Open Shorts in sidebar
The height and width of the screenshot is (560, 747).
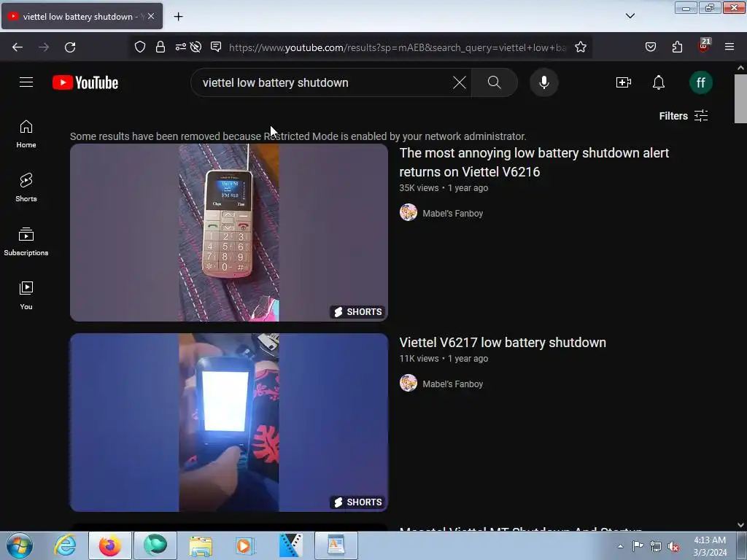coord(26,187)
